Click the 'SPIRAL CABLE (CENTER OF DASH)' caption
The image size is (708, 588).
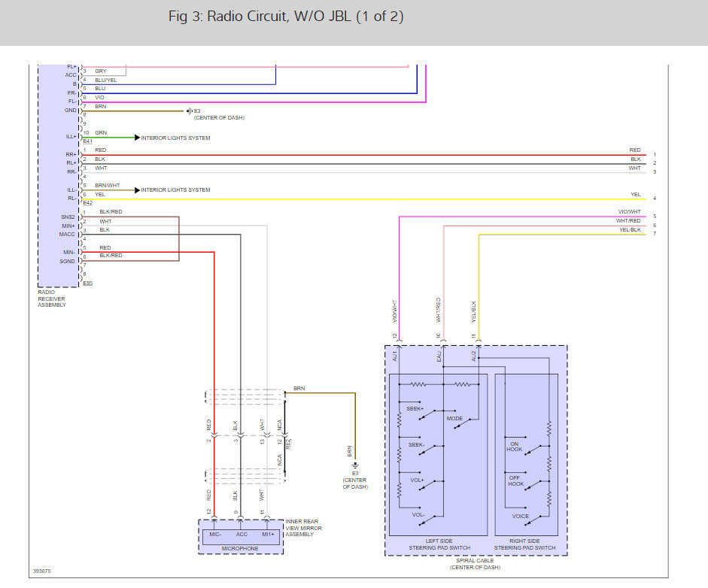click(475, 564)
